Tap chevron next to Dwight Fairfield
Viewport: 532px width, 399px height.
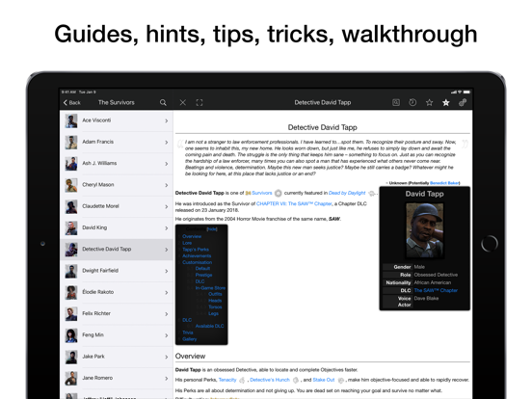point(167,271)
